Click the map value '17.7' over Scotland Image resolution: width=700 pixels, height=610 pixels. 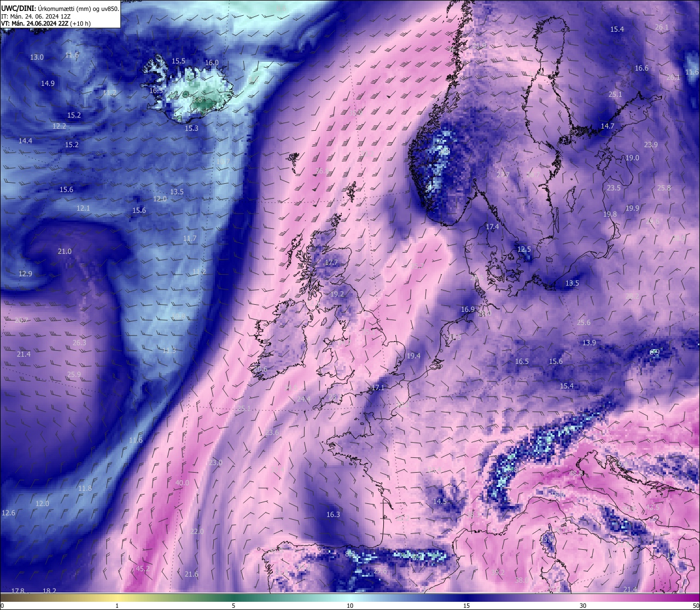pos(331,263)
